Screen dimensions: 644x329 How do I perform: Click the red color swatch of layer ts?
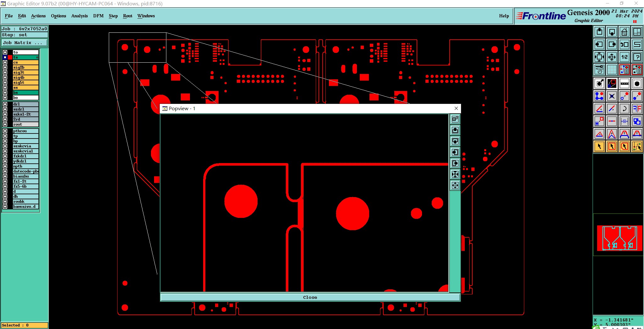[10, 57]
